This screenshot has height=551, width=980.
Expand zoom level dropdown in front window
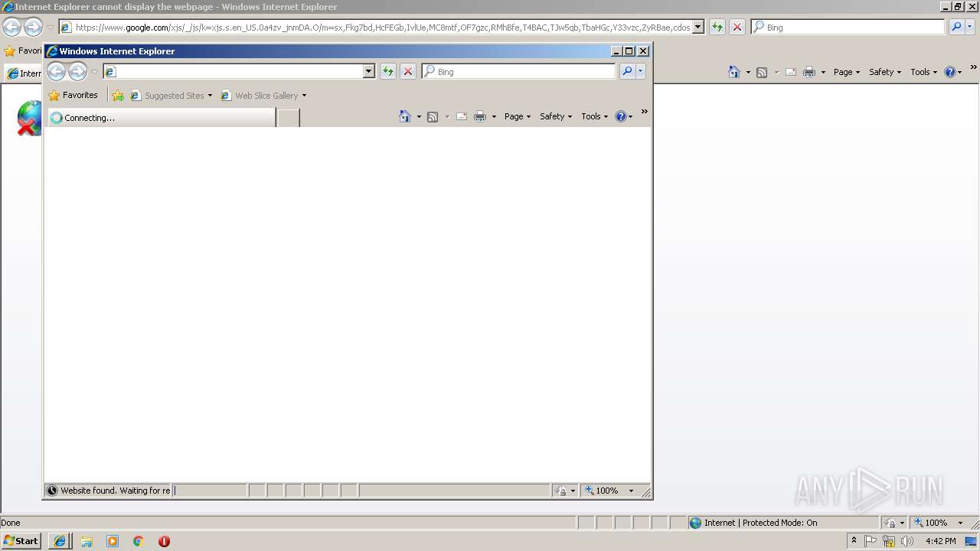631,491
